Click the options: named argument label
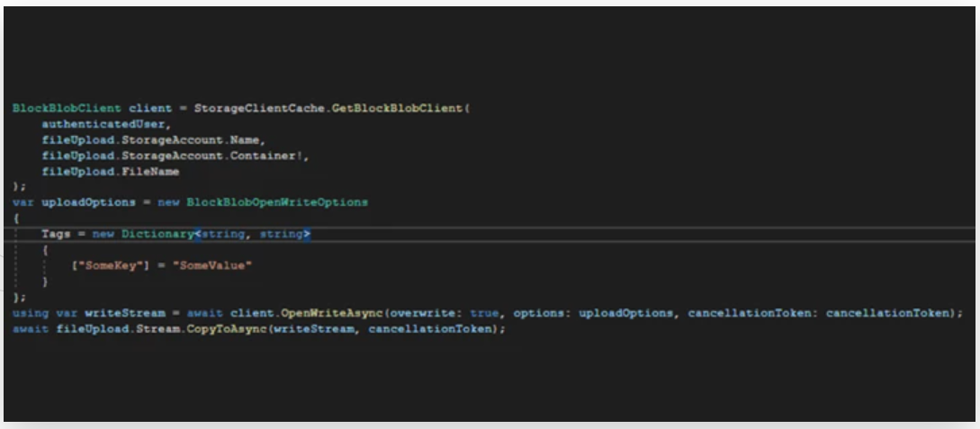The height and width of the screenshot is (429, 980). tap(538, 313)
